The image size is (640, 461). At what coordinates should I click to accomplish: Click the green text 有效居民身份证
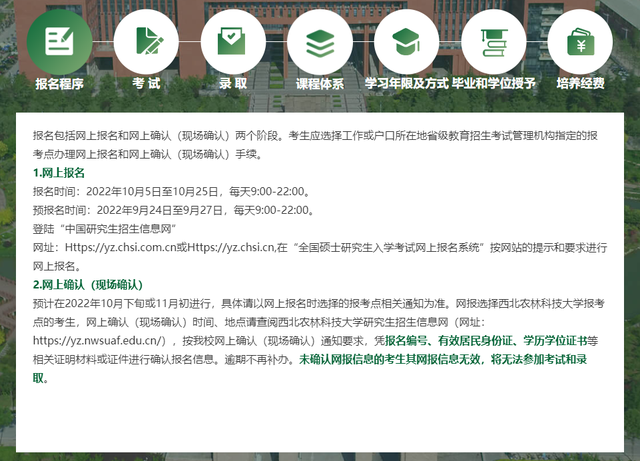(475, 341)
